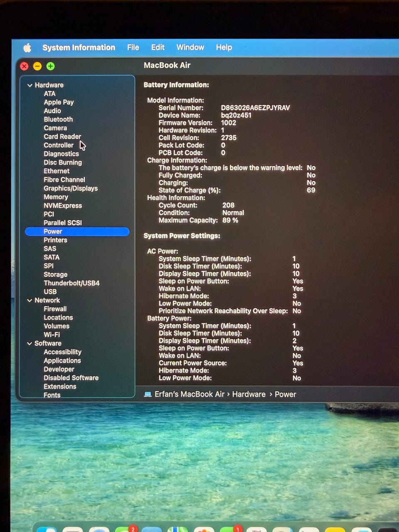Click the serial number D863026A6EZPJYRAV
This screenshot has width=399, height=532.
tap(255, 108)
